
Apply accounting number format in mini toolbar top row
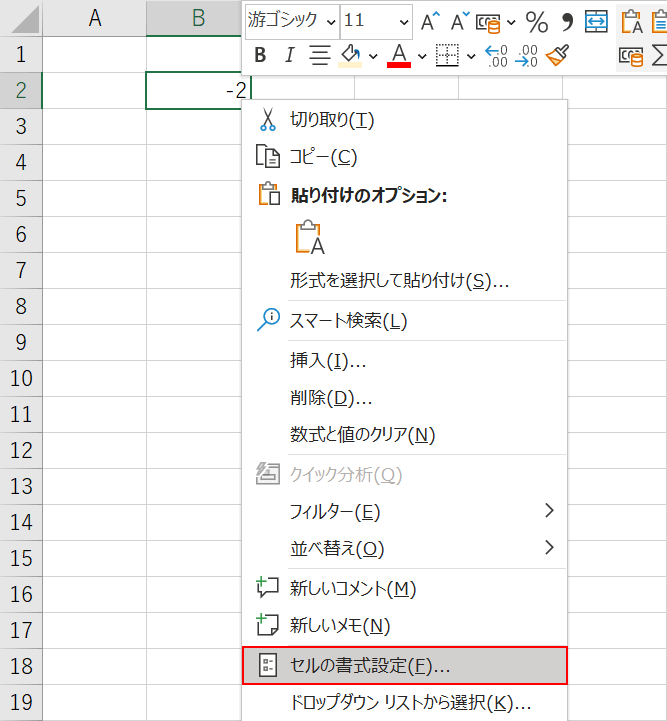pyautogui.click(x=488, y=23)
